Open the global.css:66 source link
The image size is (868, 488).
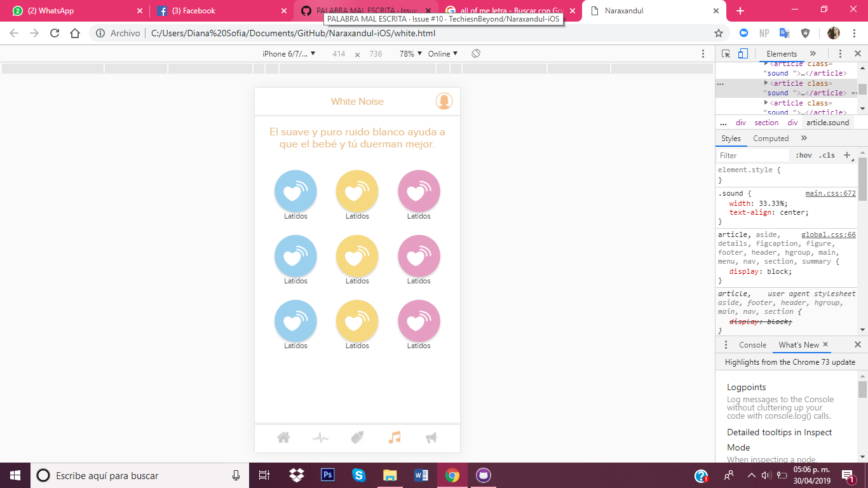829,234
